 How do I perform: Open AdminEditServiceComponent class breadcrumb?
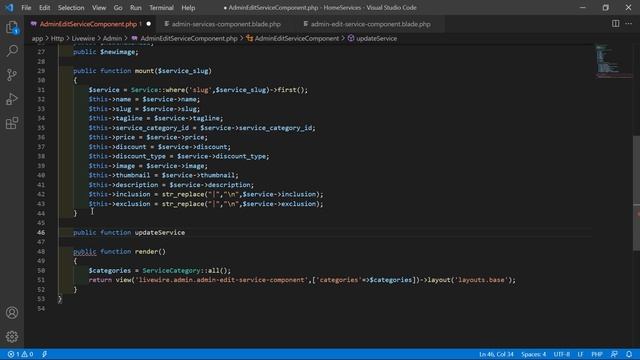point(297,38)
